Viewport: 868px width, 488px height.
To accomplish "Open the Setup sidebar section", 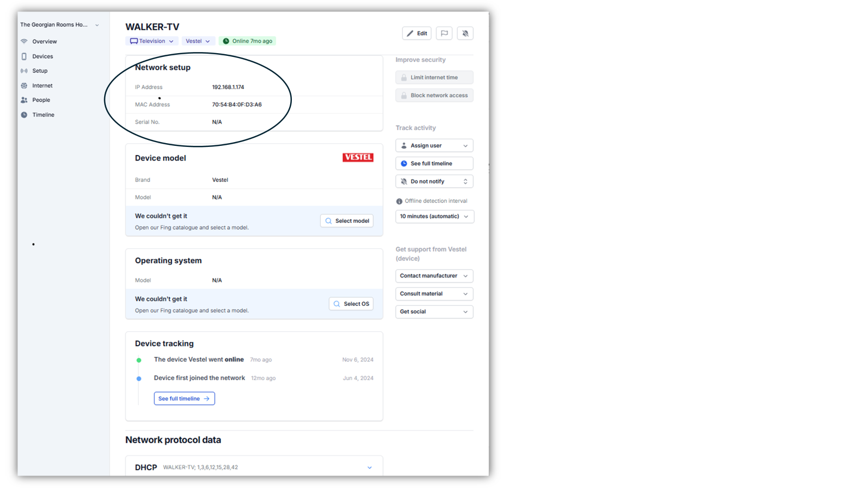I will coord(40,71).
